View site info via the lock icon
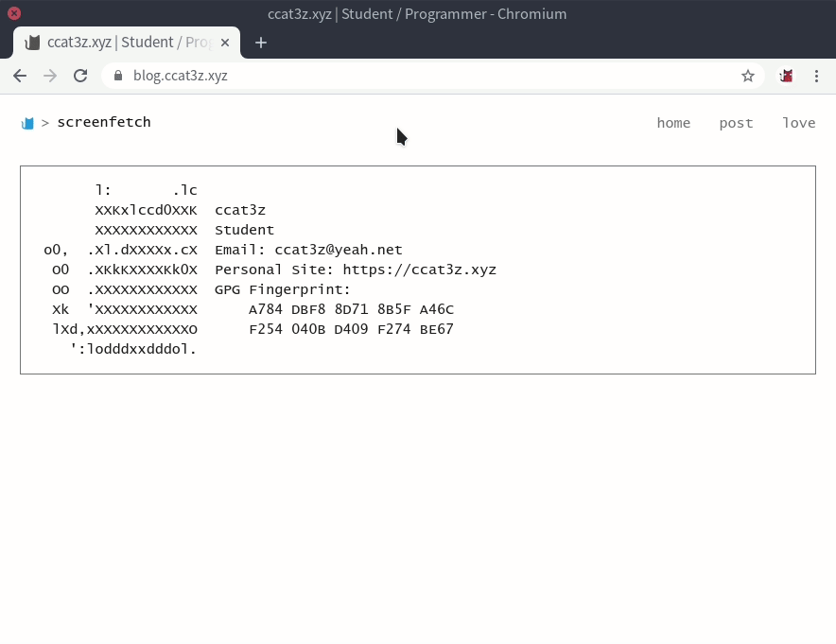 pyautogui.click(x=118, y=76)
